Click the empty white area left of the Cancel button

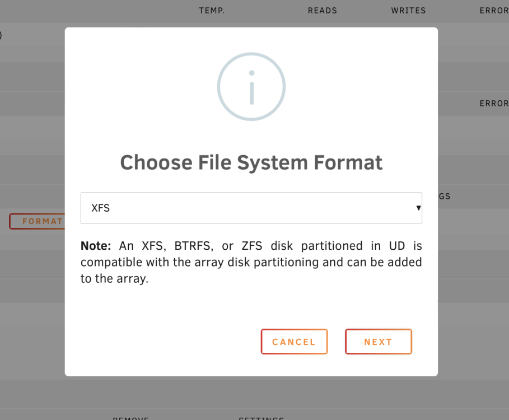[x=169, y=342]
